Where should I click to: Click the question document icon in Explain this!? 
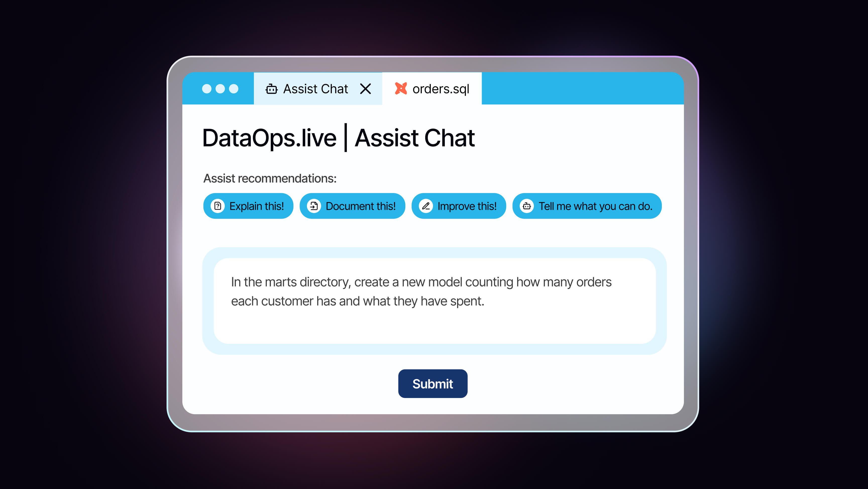(x=218, y=206)
